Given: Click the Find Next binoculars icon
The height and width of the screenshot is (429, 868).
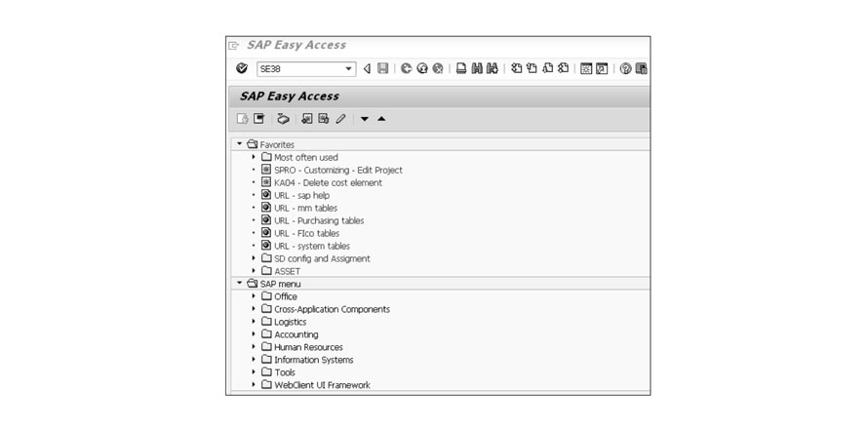Looking at the screenshot, I should pos(493,68).
